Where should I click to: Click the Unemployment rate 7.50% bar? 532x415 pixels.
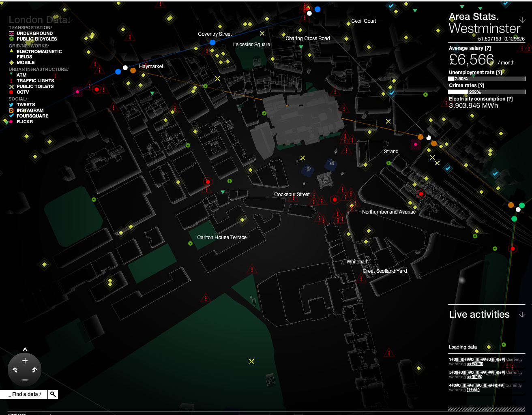pos(487,79)
